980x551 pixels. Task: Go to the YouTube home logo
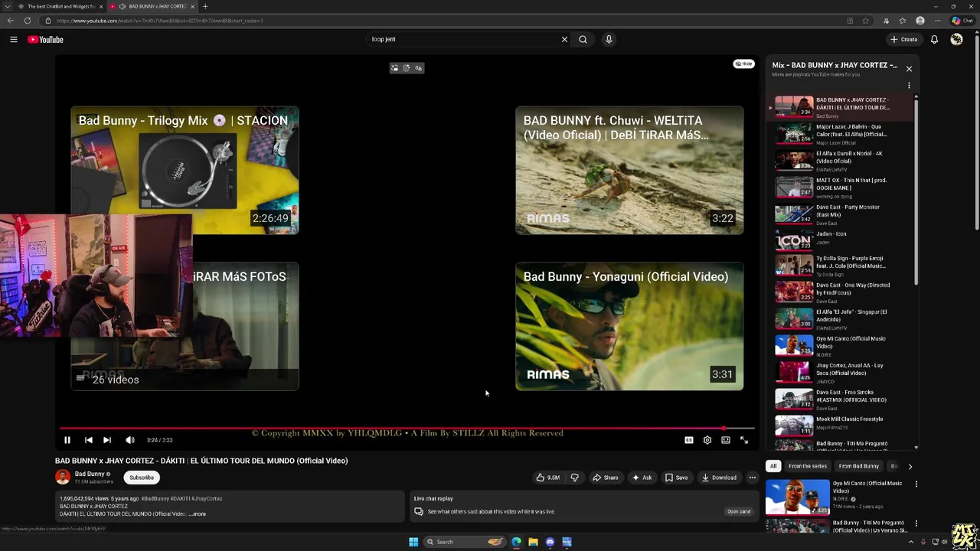[45, 39]
